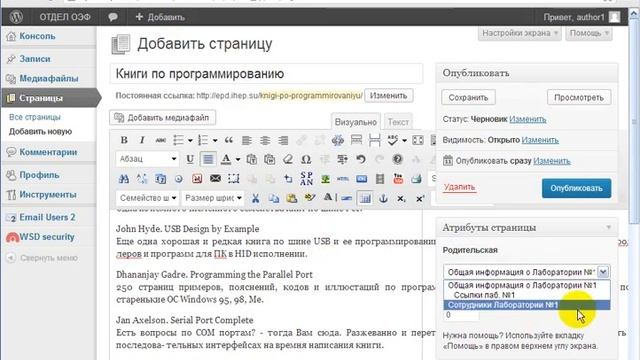This screenshot has width=640, height=360.
Task: Expand the Помощь help panel
Action: pyautogui.click(x=589, y=33)
